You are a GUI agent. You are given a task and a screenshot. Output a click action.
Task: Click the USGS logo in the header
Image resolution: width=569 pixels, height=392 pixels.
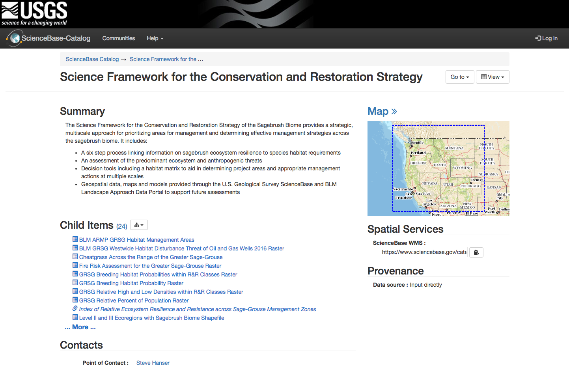click(34, 13)
